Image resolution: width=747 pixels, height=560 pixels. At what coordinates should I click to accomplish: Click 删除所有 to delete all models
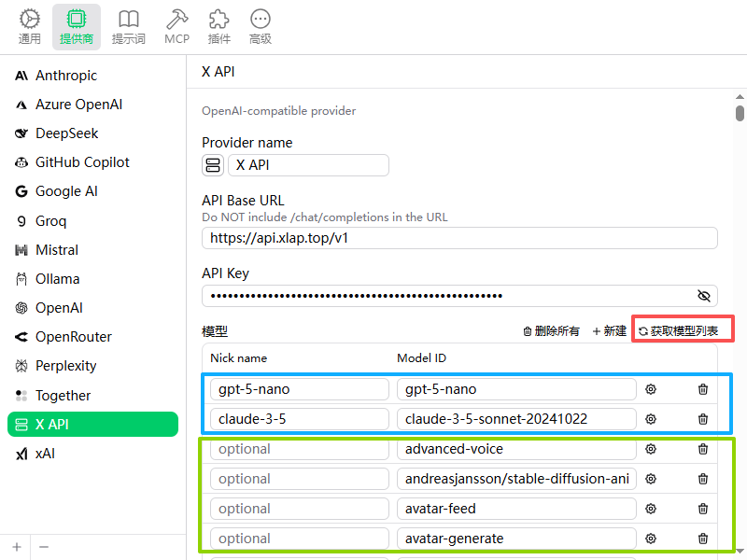click(551, 331)
